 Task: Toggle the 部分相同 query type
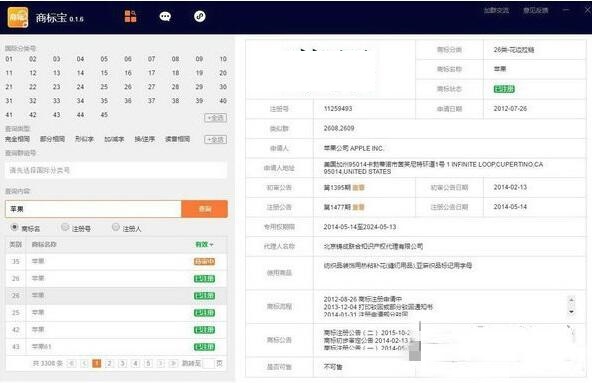[52, 139]
